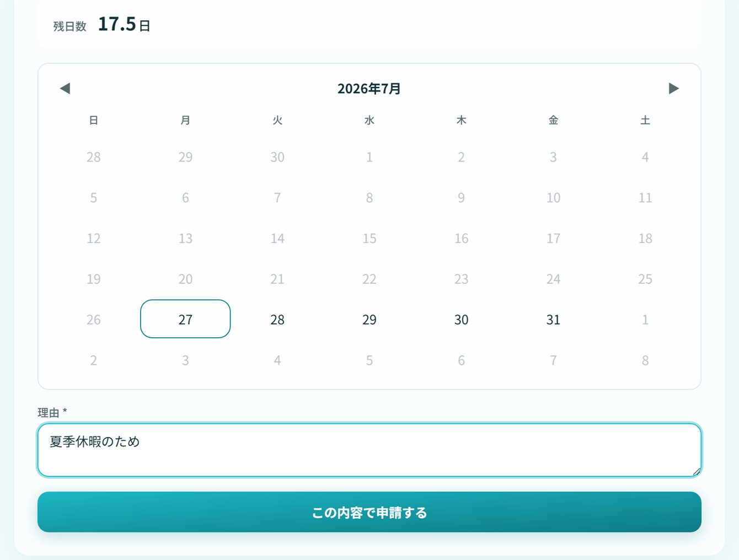Click greyed-out date 19 Sunday
Viewport: 739px width, 560px height.
pyautogui.click(x=94, y=279)
